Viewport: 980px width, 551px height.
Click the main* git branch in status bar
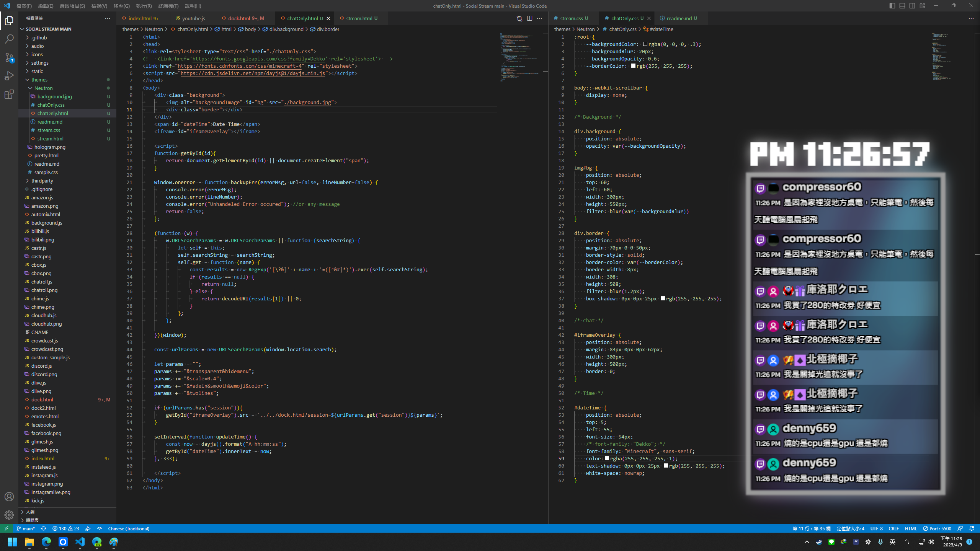click(26, 528)
